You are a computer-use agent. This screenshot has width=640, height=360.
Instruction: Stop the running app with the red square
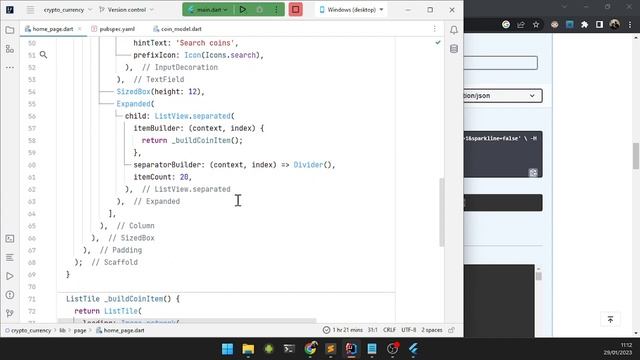click(296, 9)
